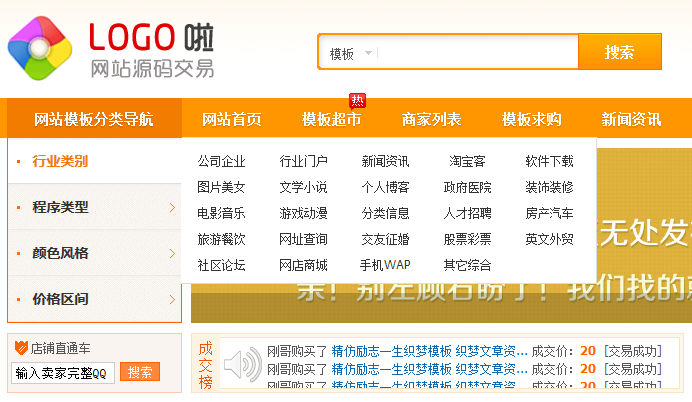Open the 模板超市 menu item
The width and height of the screenshot is (692, 402).
point(331,120)
